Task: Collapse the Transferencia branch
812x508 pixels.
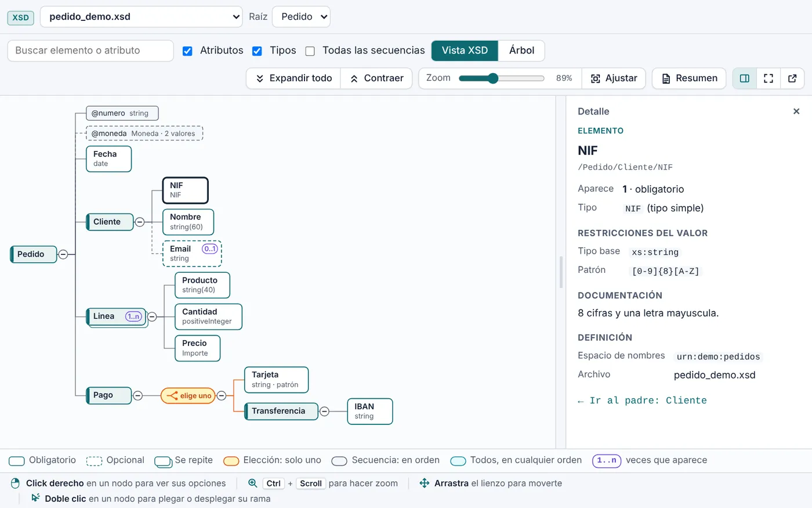Action: coord(325,411)
